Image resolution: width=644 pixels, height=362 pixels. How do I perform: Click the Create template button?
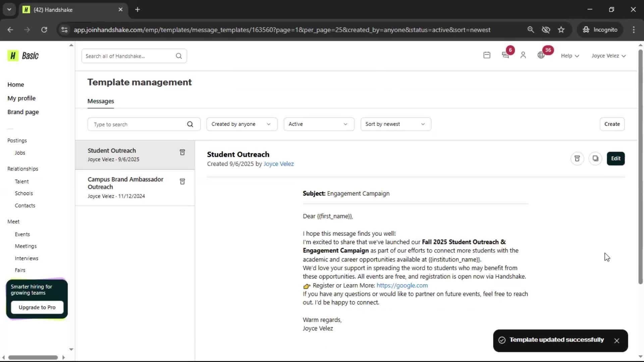pyautogui.click(x=612, y=124)
